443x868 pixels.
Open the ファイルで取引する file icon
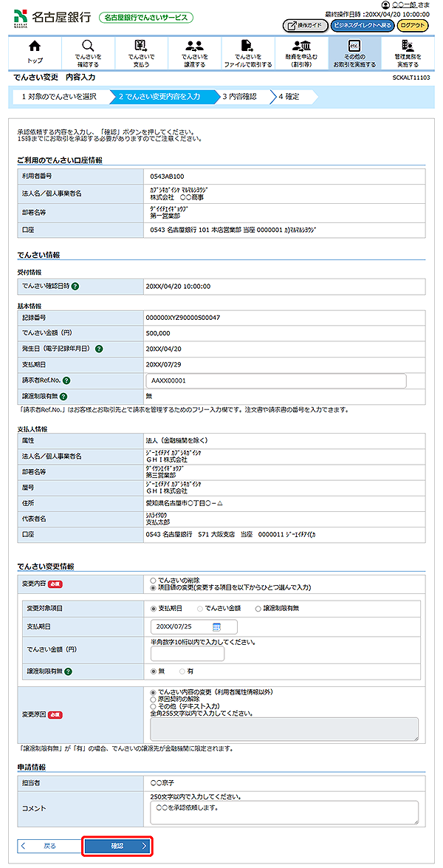click(247, 46)
